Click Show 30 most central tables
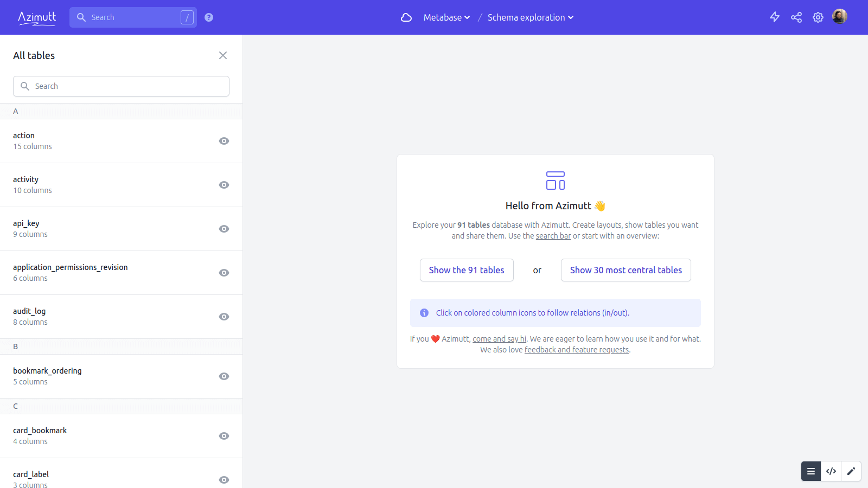This screenshot has width=868, height=488. (626, 270)
